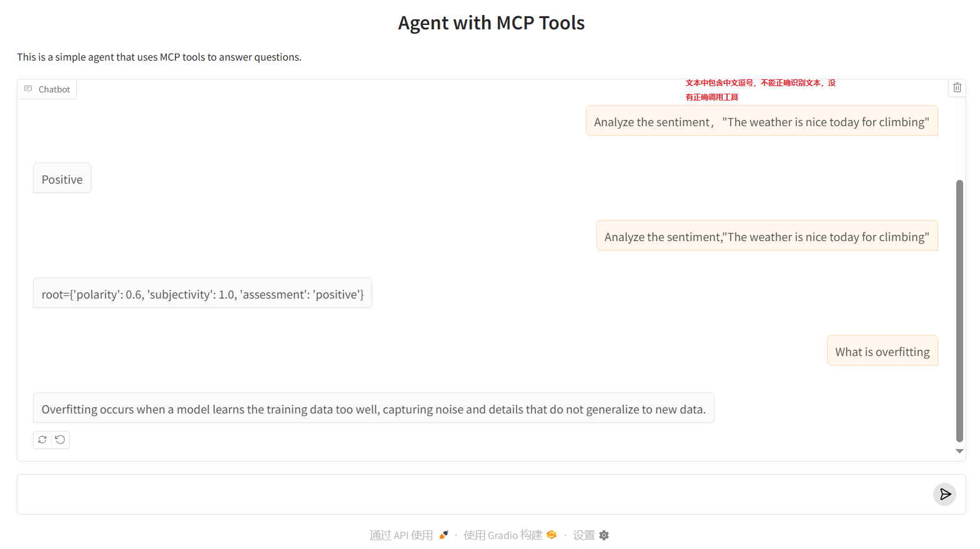This screenshot has height=549, width=980.
Task: Open the 设置 settings link
Action: [591, 535]
